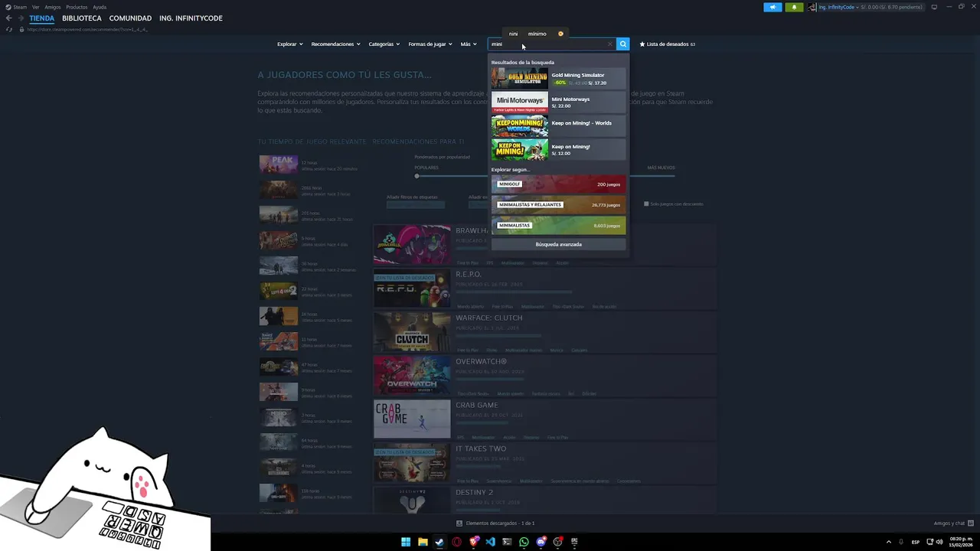Viewport: 980px width, 551px height.
Task: Open the PEAK game in played list
Action: 278,165
